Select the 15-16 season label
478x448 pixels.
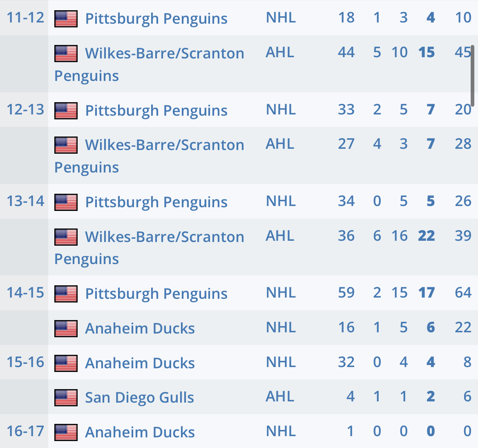(x=25, y=362)
